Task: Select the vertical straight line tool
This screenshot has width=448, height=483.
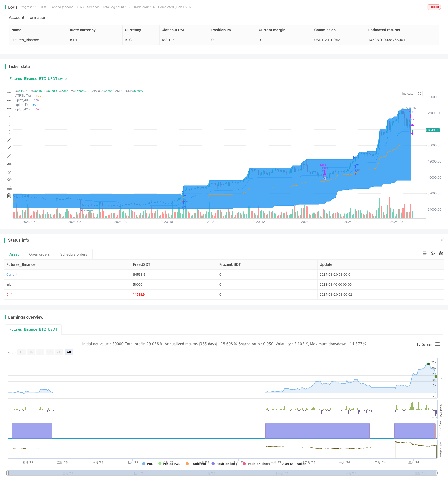Action: (x=9, y=116)
